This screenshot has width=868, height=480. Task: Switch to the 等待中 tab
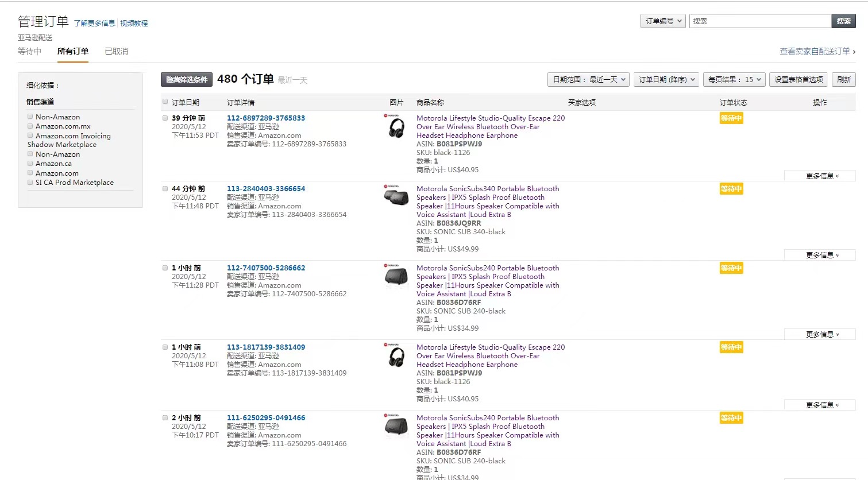(29, 51)
